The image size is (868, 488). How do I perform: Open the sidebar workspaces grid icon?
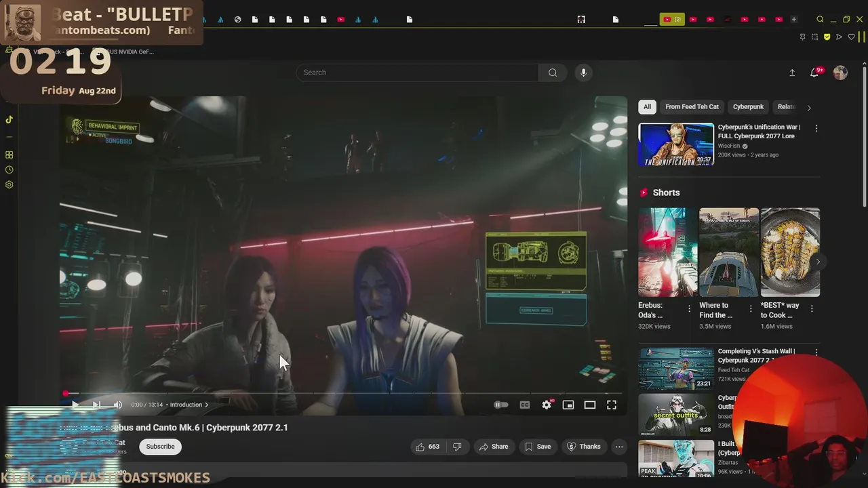tap(9, 155)
